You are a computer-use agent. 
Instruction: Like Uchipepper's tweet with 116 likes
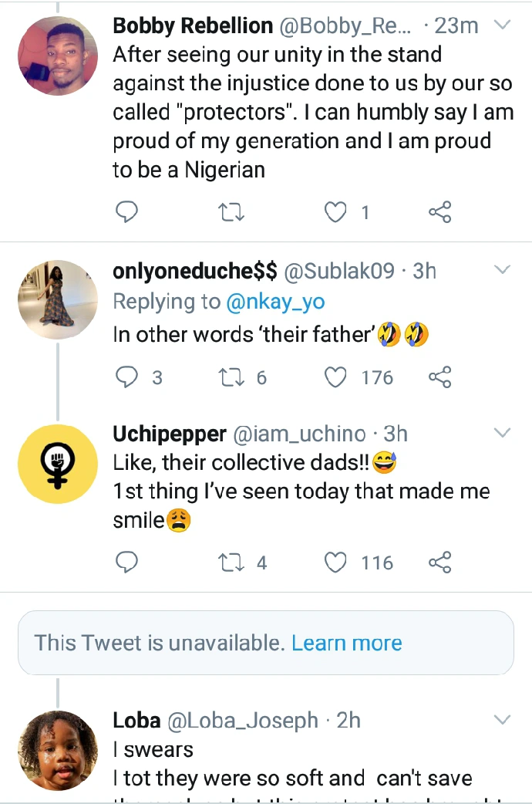point(335,562)
